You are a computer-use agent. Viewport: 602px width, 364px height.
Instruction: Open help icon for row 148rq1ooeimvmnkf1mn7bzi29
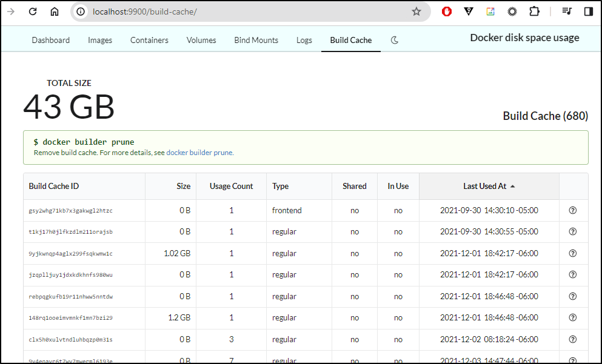pyautogui.click(x=573, y=317)
